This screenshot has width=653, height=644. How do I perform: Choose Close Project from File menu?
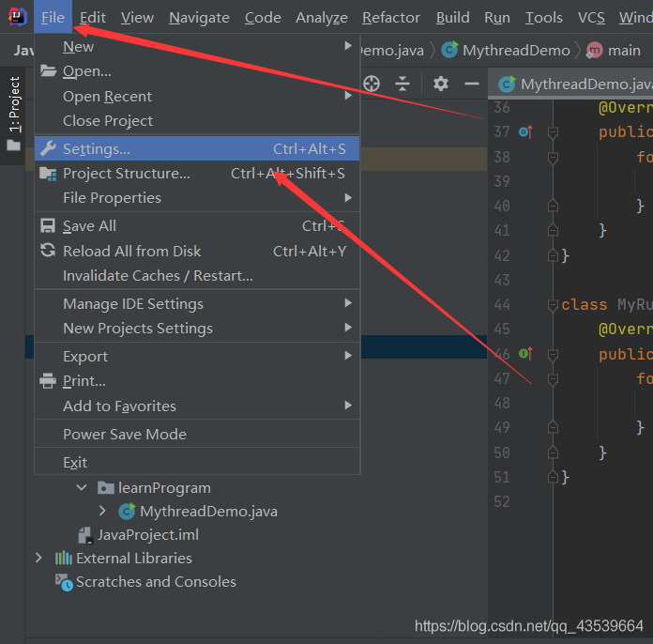[197, 120]
